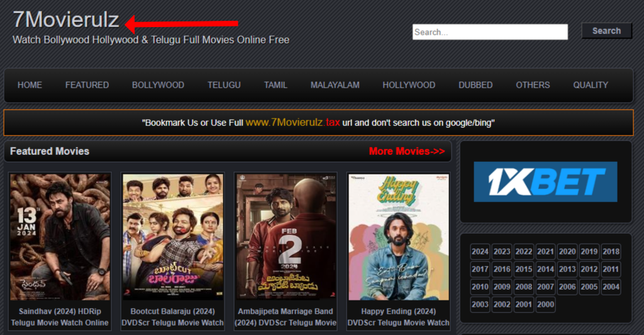Filter movies by year 2008

click(x=524, y=287)
